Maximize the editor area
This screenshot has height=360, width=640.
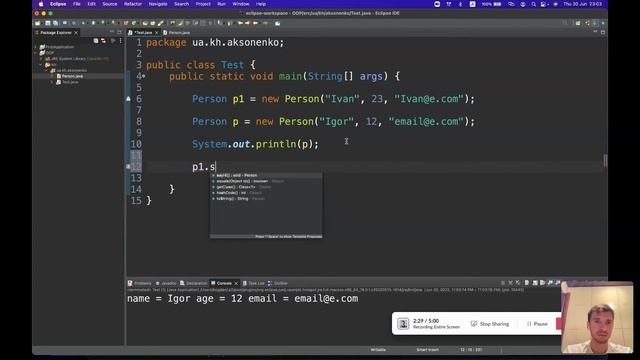pyautogui.click(x=603, y=32)
